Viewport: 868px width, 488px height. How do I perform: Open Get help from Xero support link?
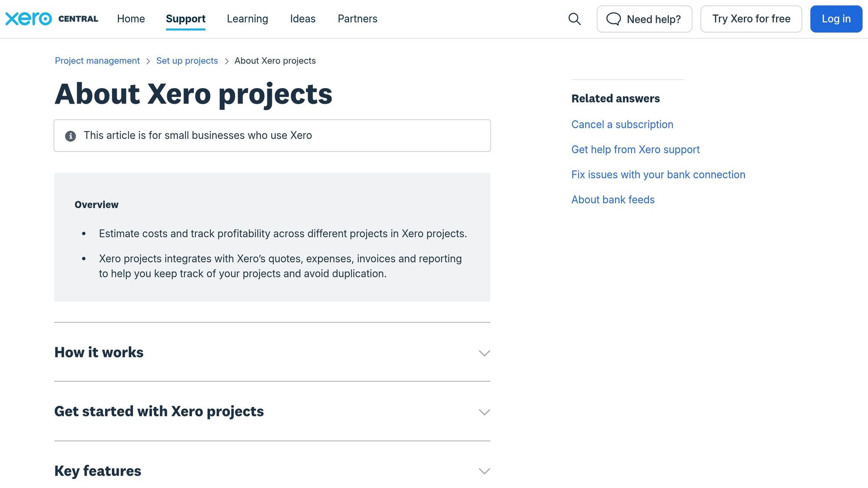pos(635,150)
